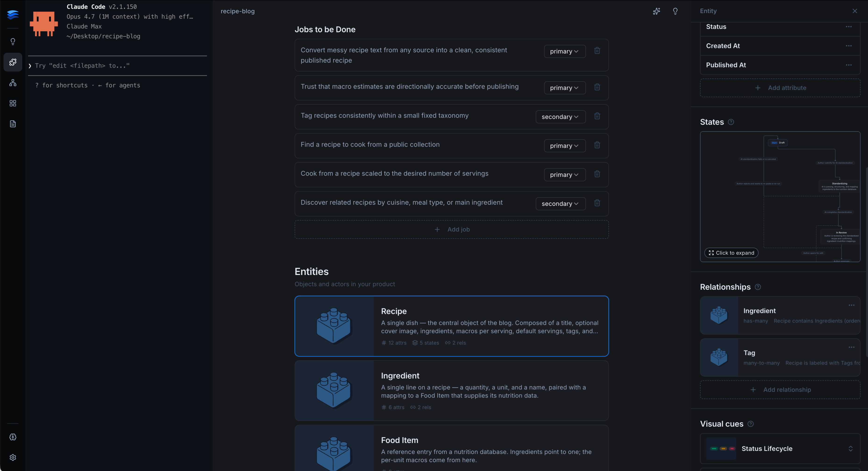The image size is (868, 471).
Task: Delete the 'Cook from a recipe scaled' job
Action: [x=597, y=174]
